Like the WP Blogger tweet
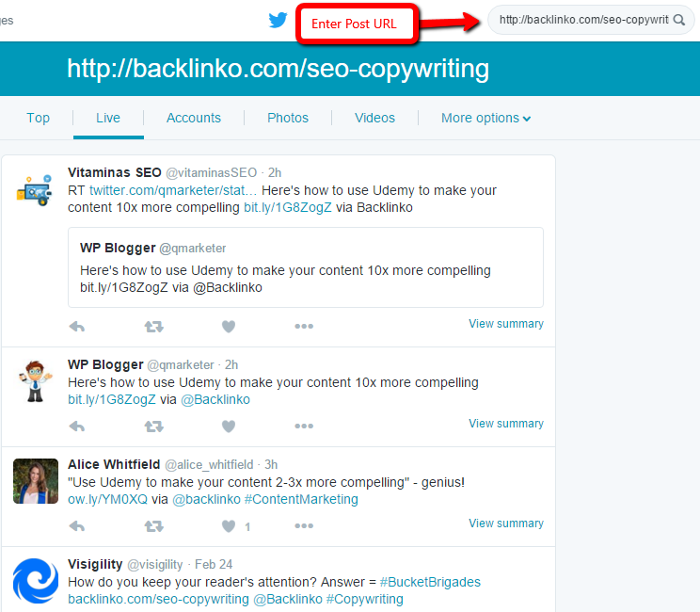Viewport: 700px width, 612px height. pos(228,427)
